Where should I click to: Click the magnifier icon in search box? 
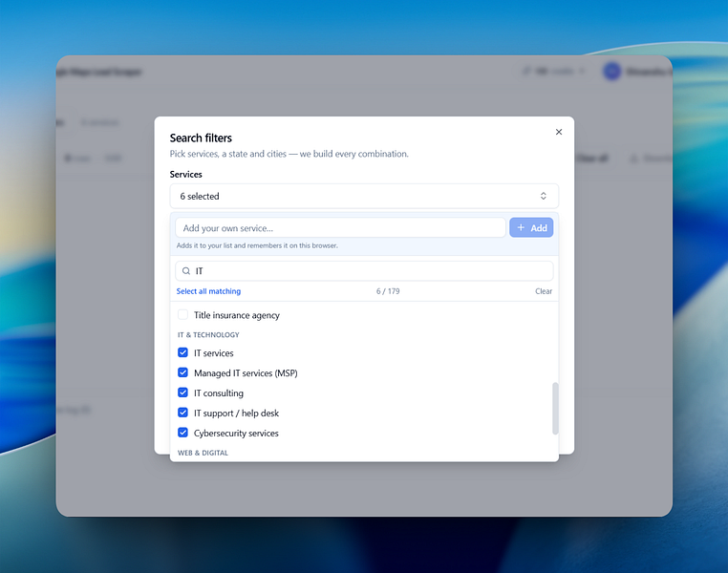tap(186, 271)
